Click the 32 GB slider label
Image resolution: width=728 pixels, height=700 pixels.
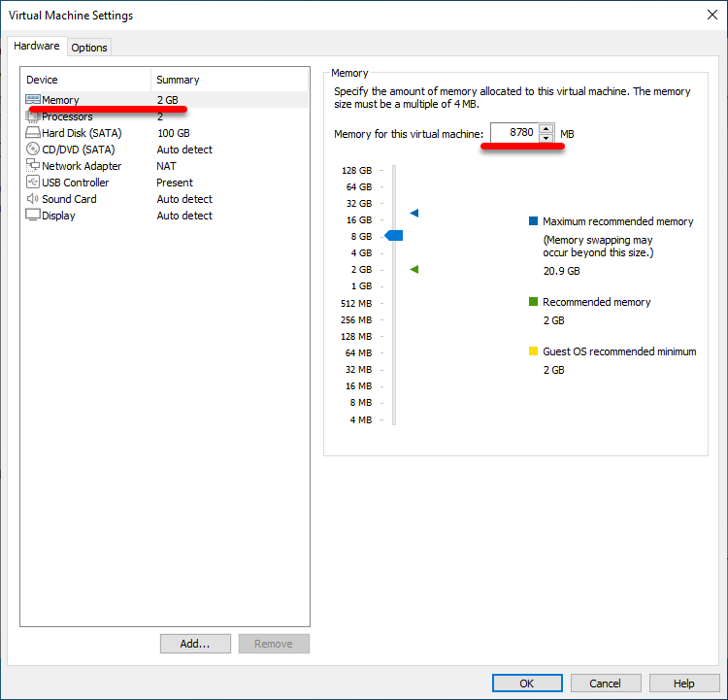[x=359, y=204]
